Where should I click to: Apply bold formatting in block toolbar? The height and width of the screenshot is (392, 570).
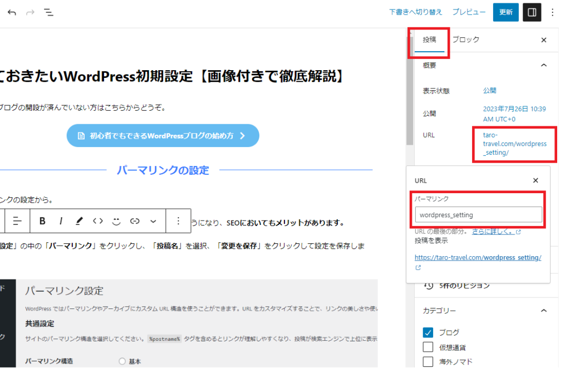pos(42,220)
